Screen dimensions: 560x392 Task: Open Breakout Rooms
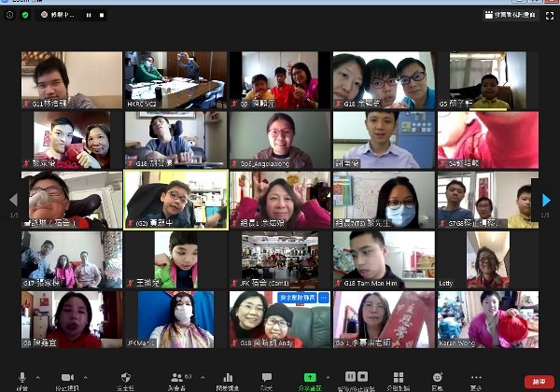coord(399,381)
